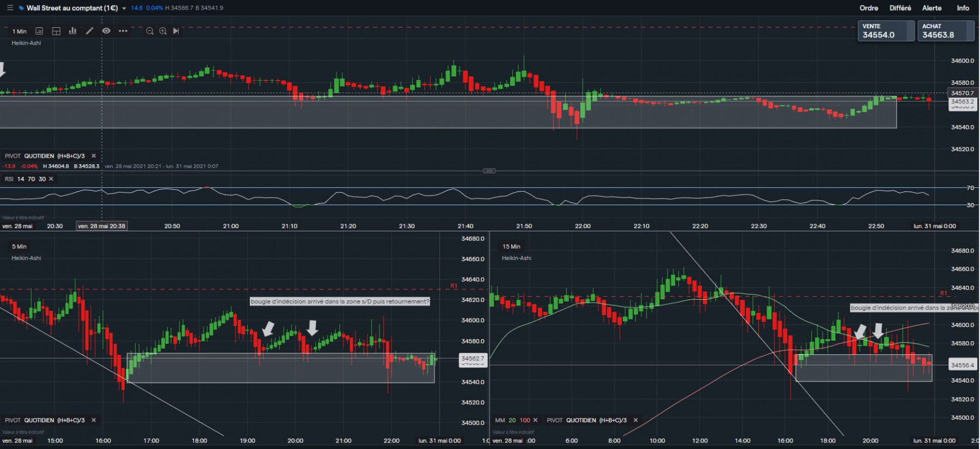The height and width of the screenshot is (449, 980).
Task: Jump to the latest candle with the skip-to-end icon
Action: click(176, 31)
